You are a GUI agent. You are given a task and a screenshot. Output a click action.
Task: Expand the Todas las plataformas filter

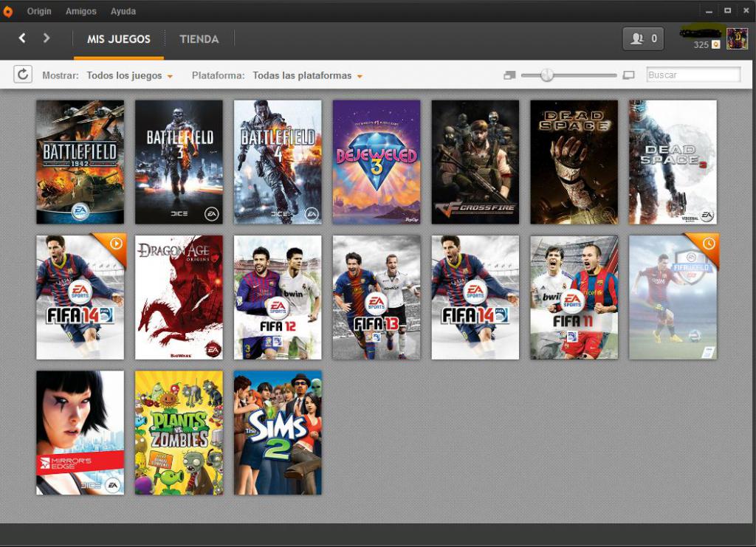pos(308,75)
